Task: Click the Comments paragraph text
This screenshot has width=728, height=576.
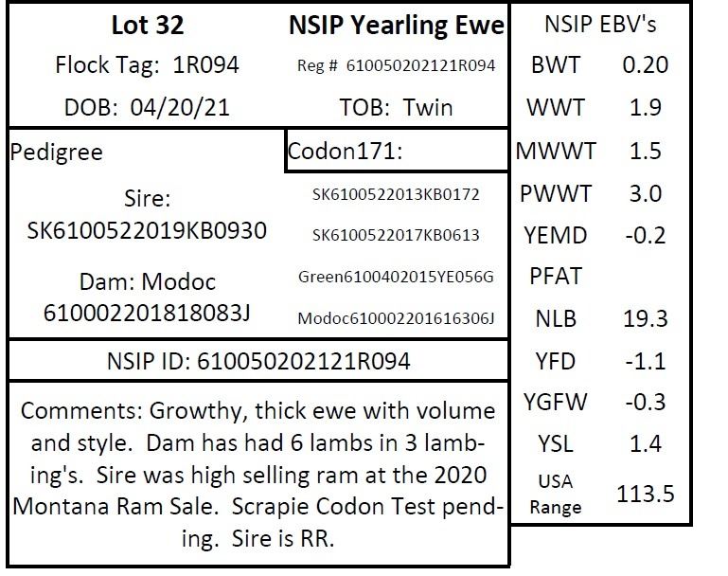Action: click(258, 475)
